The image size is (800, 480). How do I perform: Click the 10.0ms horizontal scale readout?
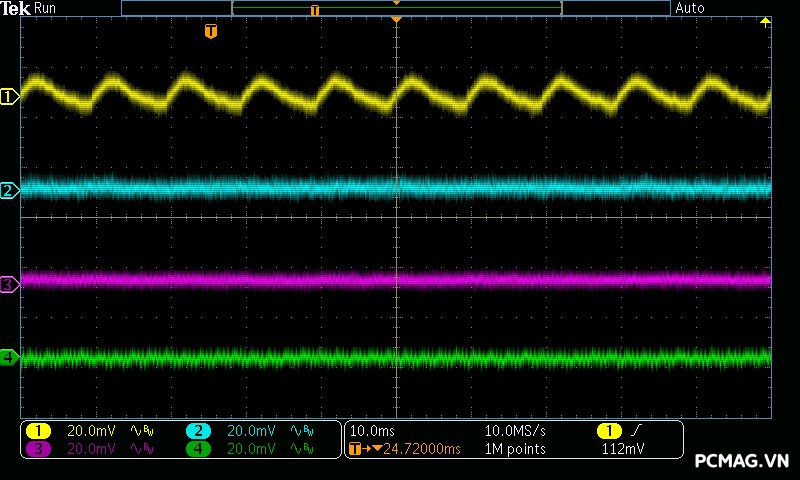tap(372, 431)
